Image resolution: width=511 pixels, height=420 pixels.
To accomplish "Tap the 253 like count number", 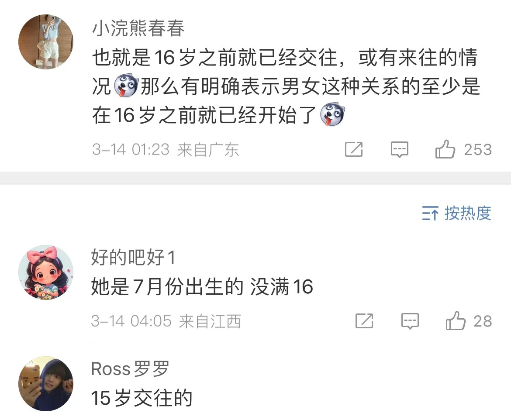I will [x=478, y=150].
